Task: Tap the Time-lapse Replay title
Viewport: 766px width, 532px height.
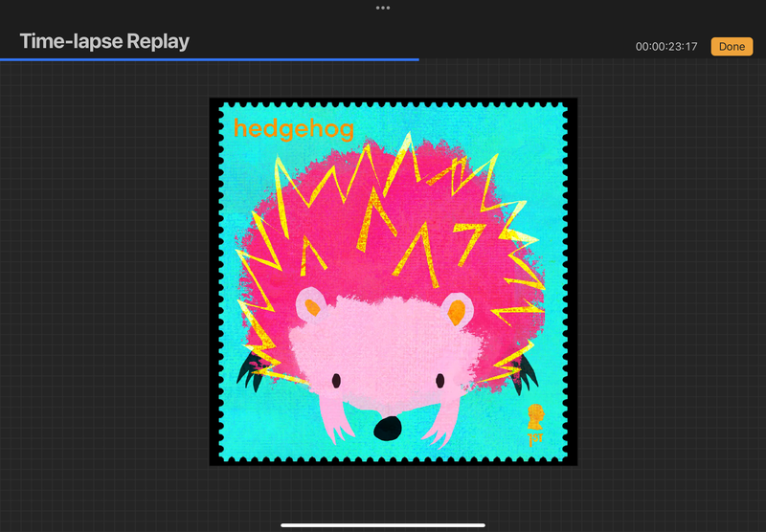Action: 104,41
